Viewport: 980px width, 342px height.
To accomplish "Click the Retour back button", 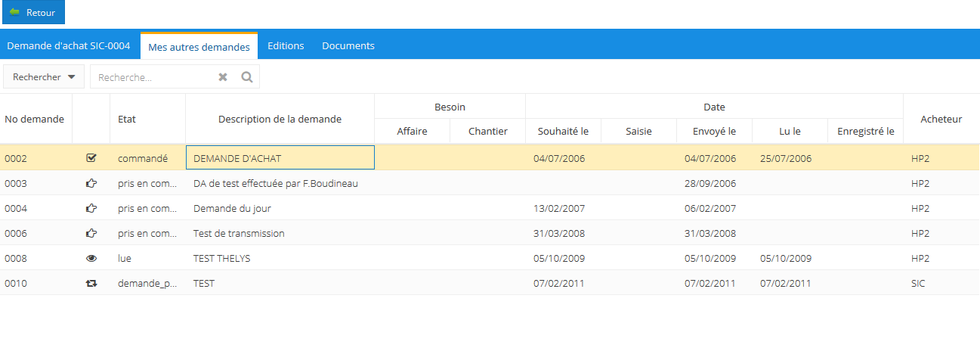I will 33,13.
